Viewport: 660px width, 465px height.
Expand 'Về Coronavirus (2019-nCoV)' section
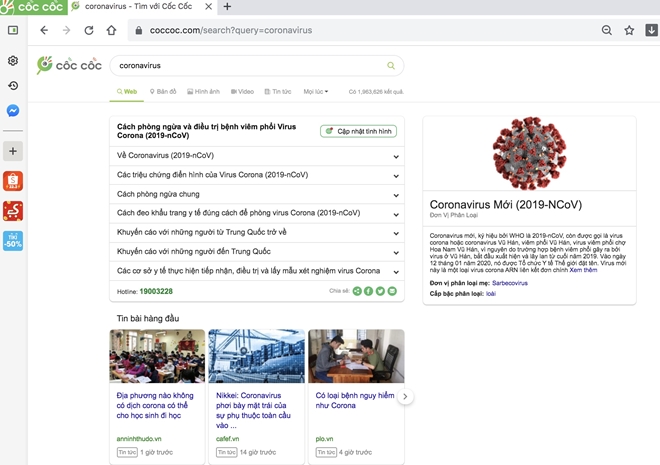point(257,156)
